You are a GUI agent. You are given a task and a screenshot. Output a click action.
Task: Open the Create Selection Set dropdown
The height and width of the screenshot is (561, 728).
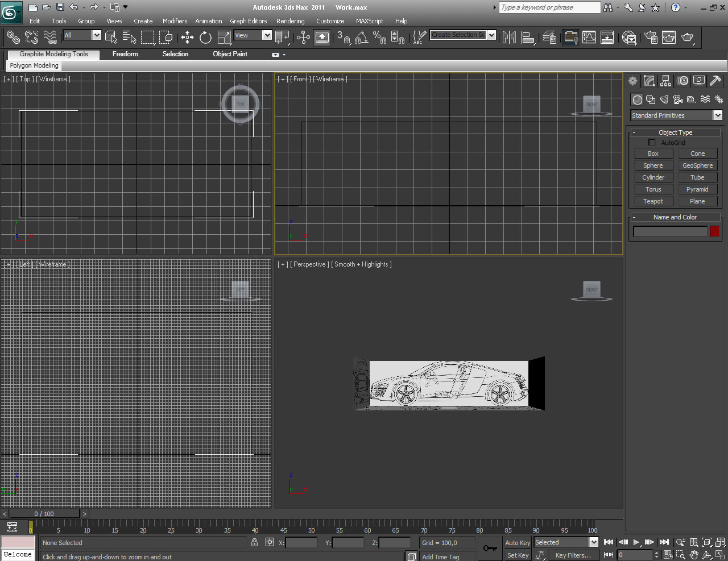pos(491,35)
